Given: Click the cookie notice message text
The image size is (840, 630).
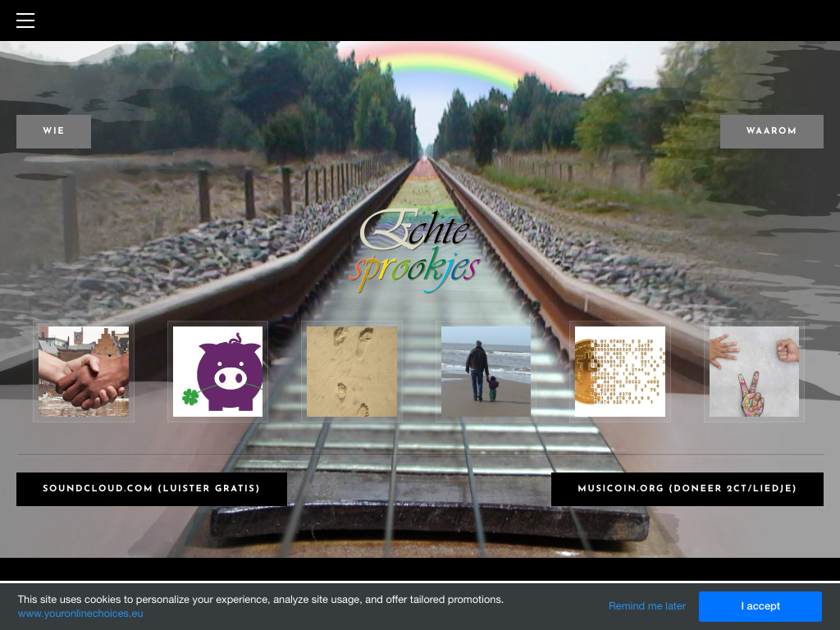Looking at the screenshot, I should point(261,600).
